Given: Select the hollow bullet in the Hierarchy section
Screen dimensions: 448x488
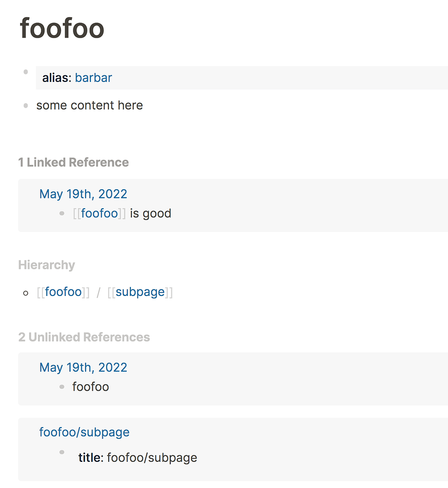Looking at the screenshot, I should click(x=26, y=293).
